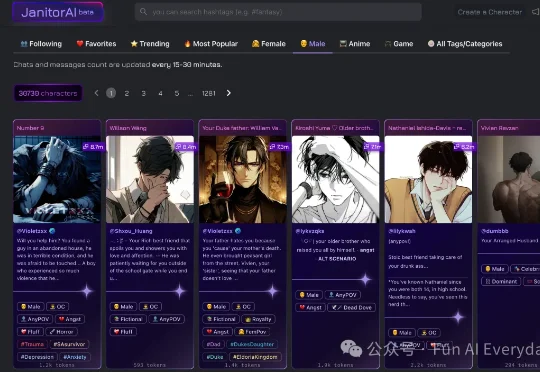The width and height of the screenshot is (540, 372).
Task: Click the FemPov tag
Action: (252, 332)
